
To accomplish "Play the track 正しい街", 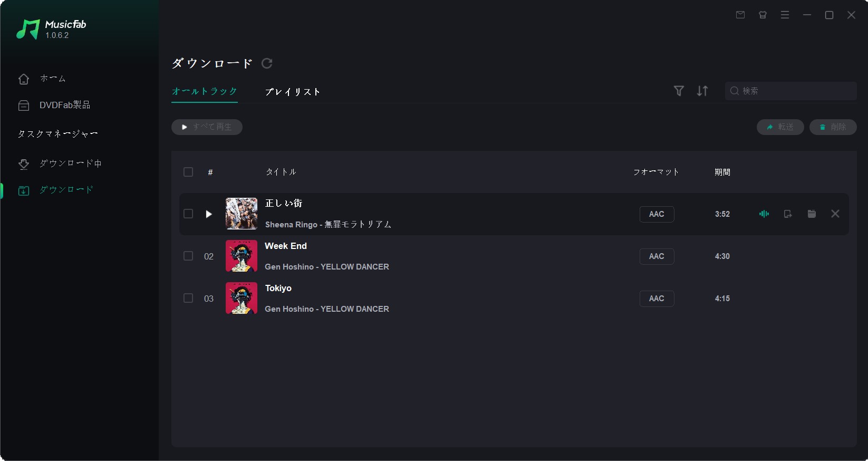I will (209, 214).
